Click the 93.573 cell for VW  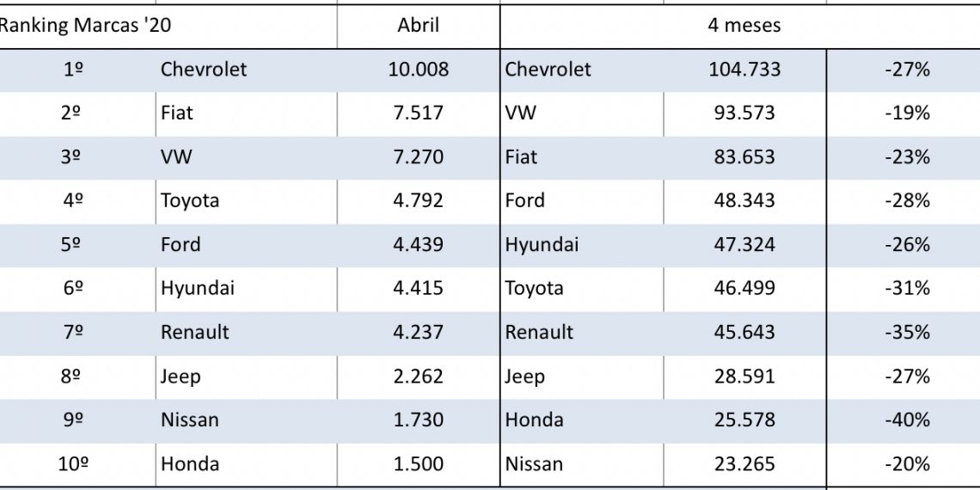point(744,113)
